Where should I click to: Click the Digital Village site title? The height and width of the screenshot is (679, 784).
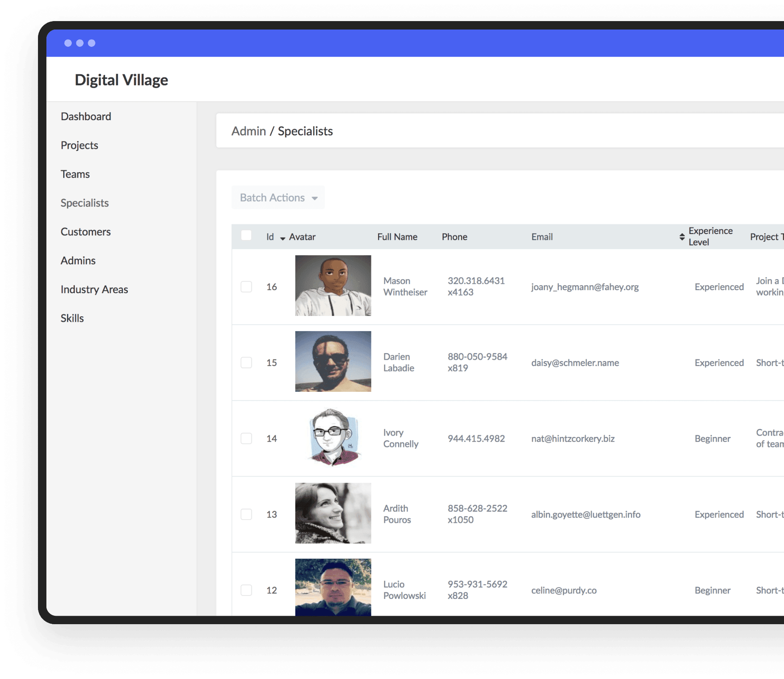click(121, 80)
